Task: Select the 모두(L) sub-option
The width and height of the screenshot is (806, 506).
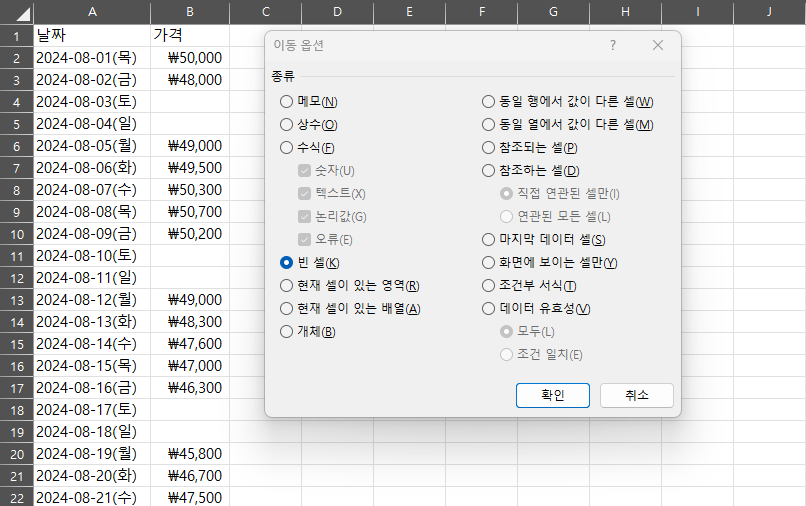Action: coord(527,332)
